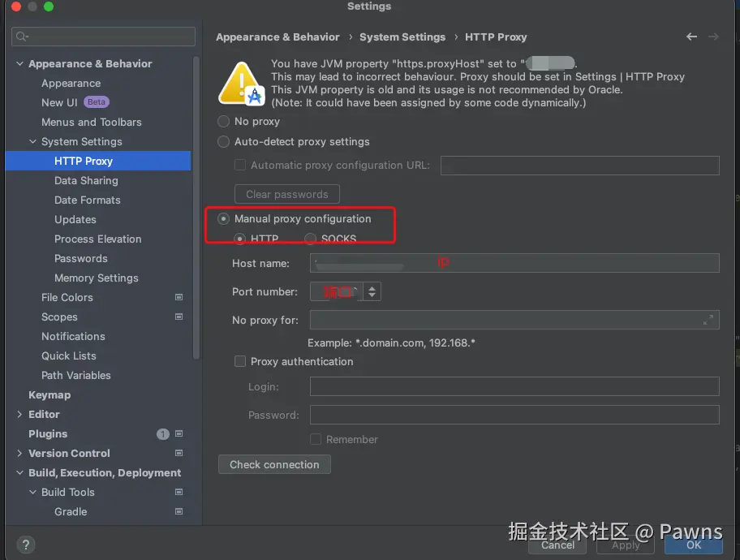This screenshot has height=560, width=740.
Task: Expand the Version Control section
Action: click(19, 453)
